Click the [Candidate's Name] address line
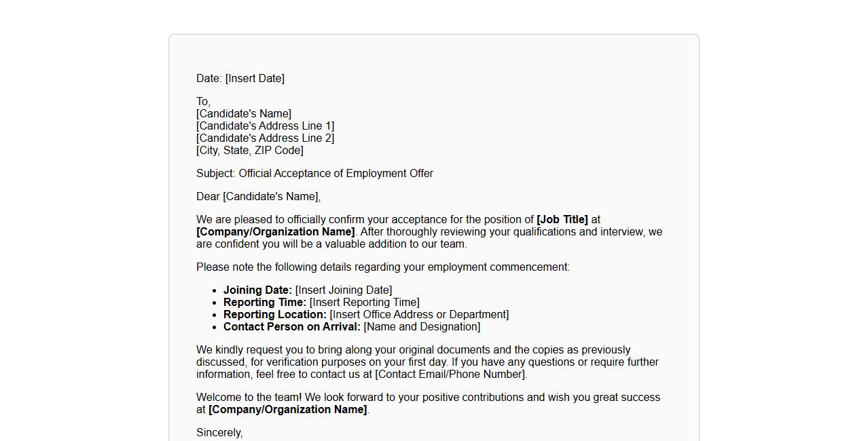868x441 pixels. coord(244,114)
